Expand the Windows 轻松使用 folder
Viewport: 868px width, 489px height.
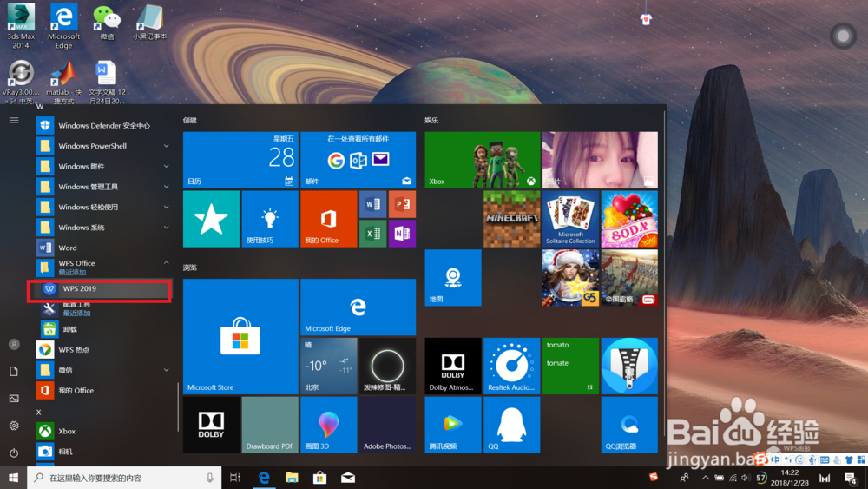coord(104,207)
